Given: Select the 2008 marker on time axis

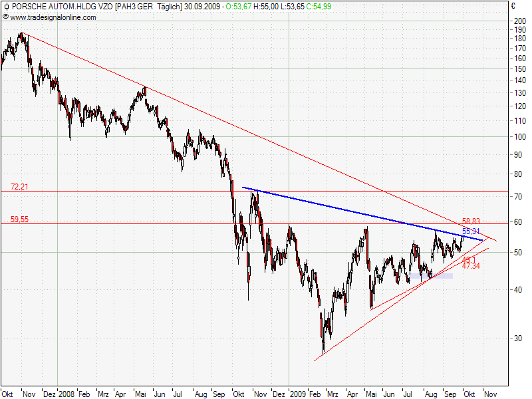Looking at the screenshot, I should coord(66,394).
